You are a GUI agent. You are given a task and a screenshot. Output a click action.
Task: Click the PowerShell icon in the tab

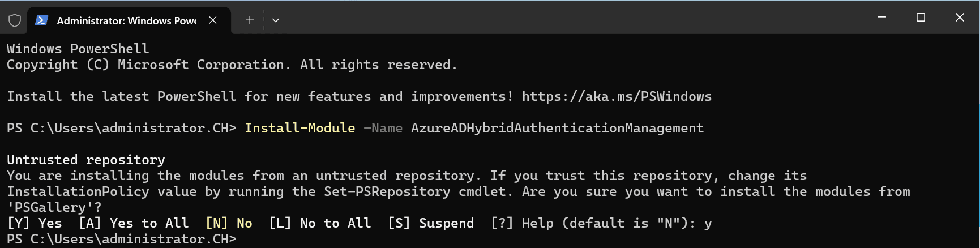pos(41,20)
